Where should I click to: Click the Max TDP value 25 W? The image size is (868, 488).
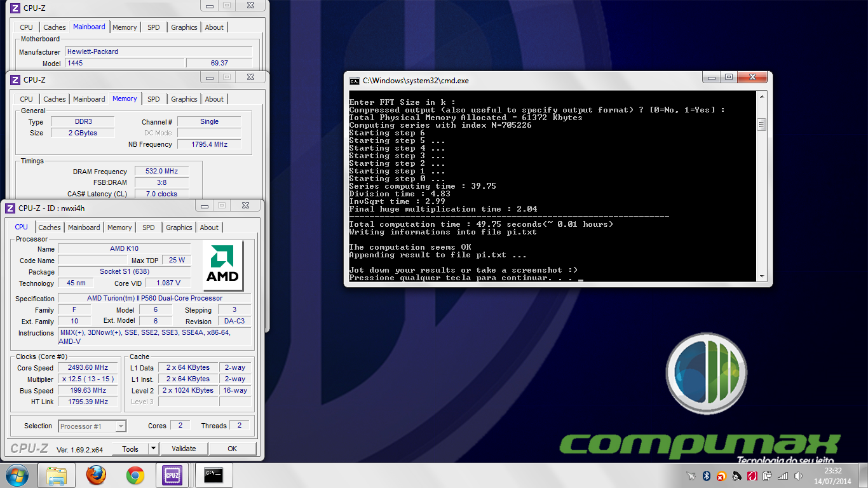point(177,261)
